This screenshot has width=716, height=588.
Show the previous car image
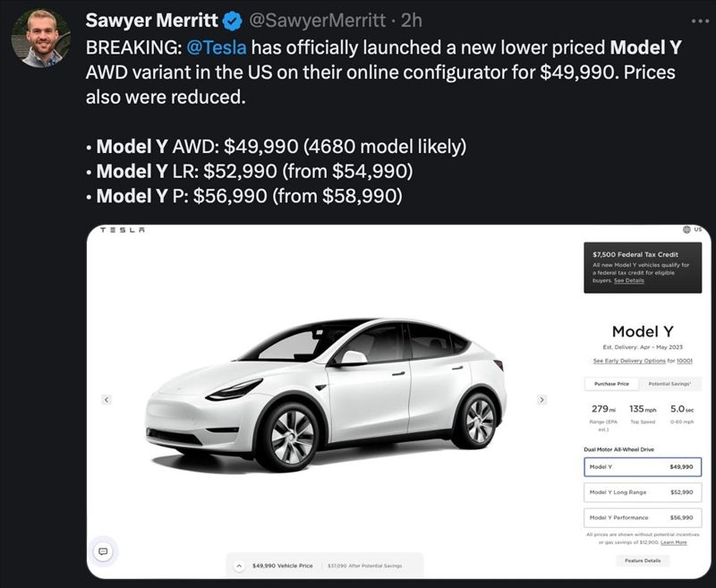click(x=106, y=399)
